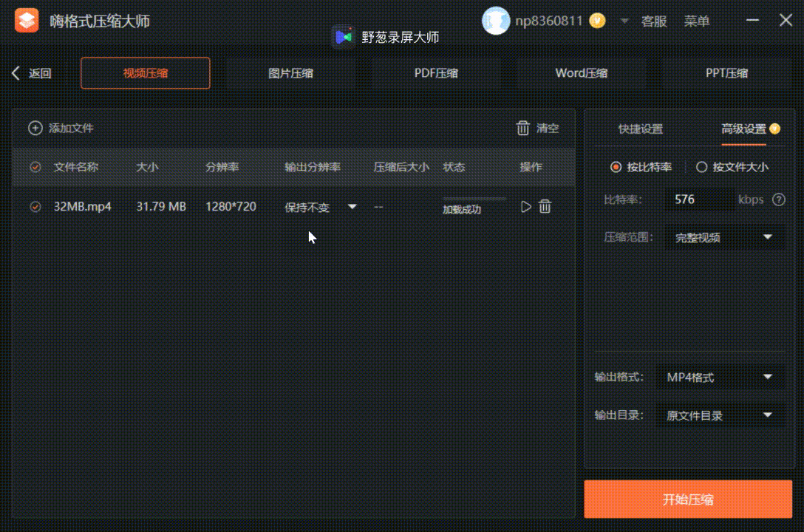The image size is (804, 532).
Task: Switch to the 视频压缩 tab
Action: pos(145,72)
